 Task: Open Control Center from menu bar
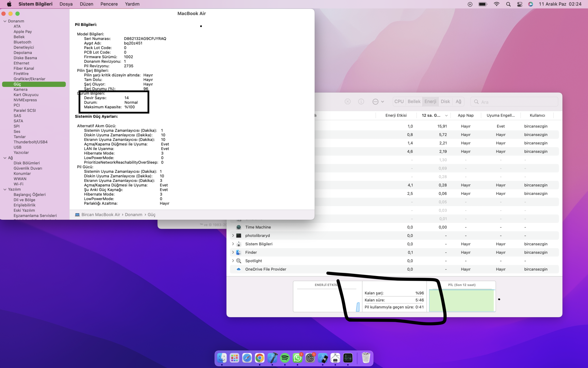(520, 4)
